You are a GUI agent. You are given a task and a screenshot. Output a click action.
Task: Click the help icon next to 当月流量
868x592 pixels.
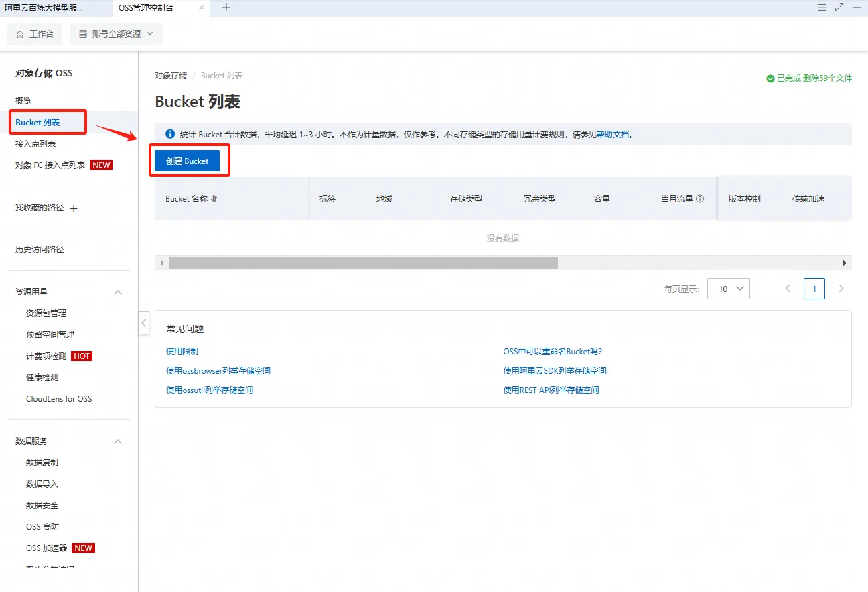pos(700,199)
